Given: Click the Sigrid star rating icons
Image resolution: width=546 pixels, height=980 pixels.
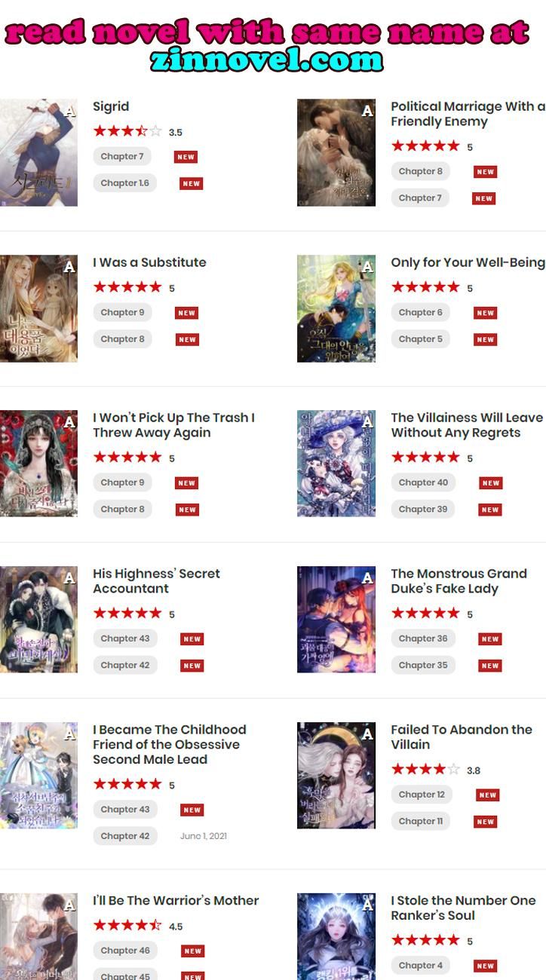Looking at the screenshot, I should click(x=127, y=131).
